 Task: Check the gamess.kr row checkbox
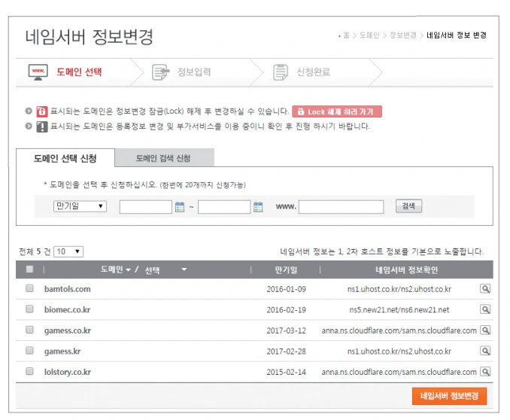(29, 350)
